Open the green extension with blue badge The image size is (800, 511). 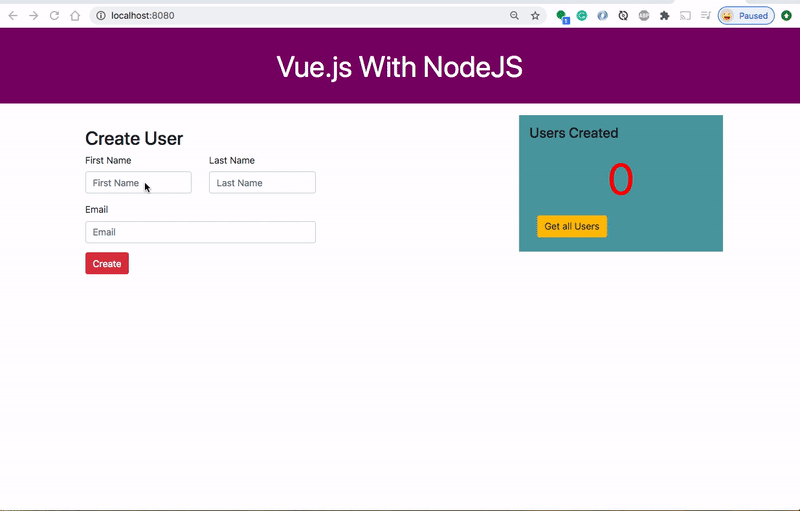[562, 16]
